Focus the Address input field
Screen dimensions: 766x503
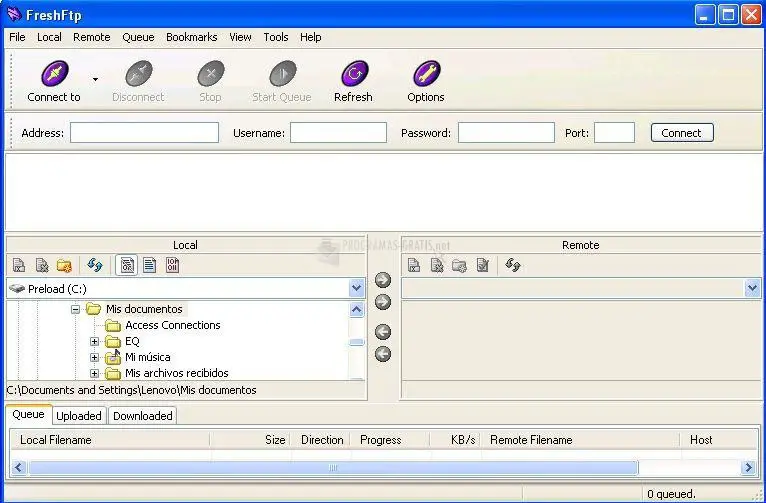coord(144,132)
